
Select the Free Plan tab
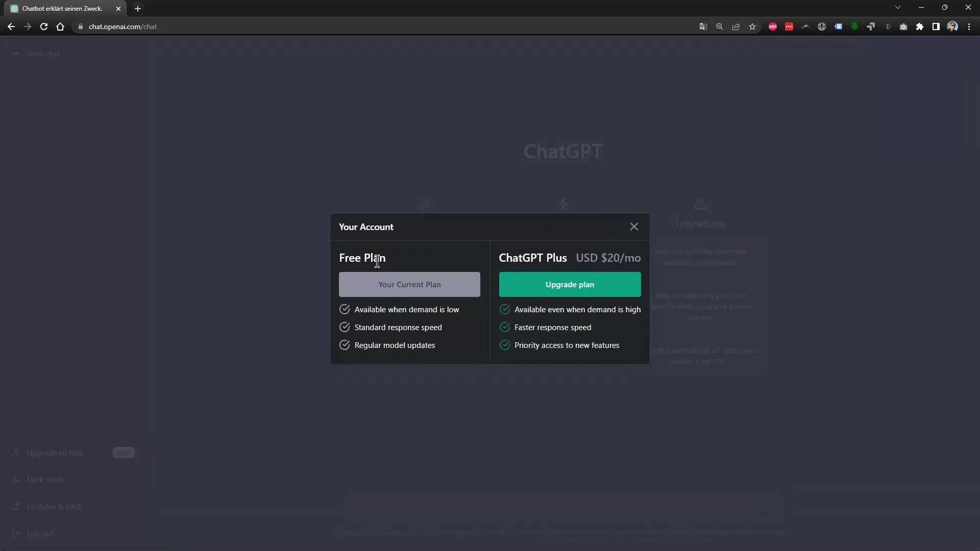coord(362,258)
